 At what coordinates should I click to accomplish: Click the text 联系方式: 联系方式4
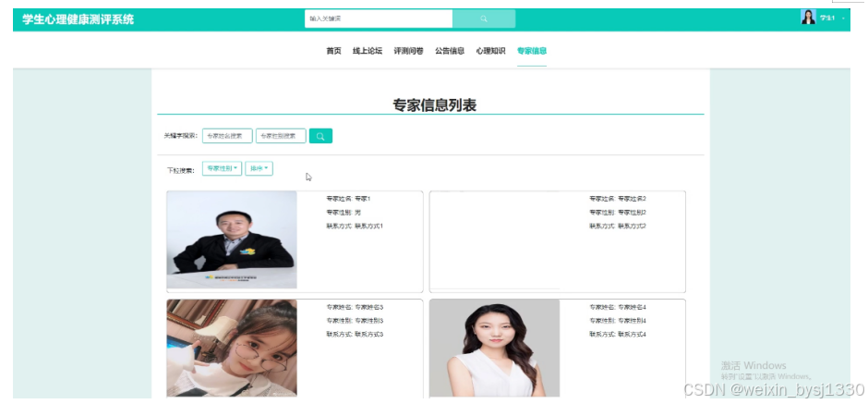pyautogui.click(x=618, y=334)
